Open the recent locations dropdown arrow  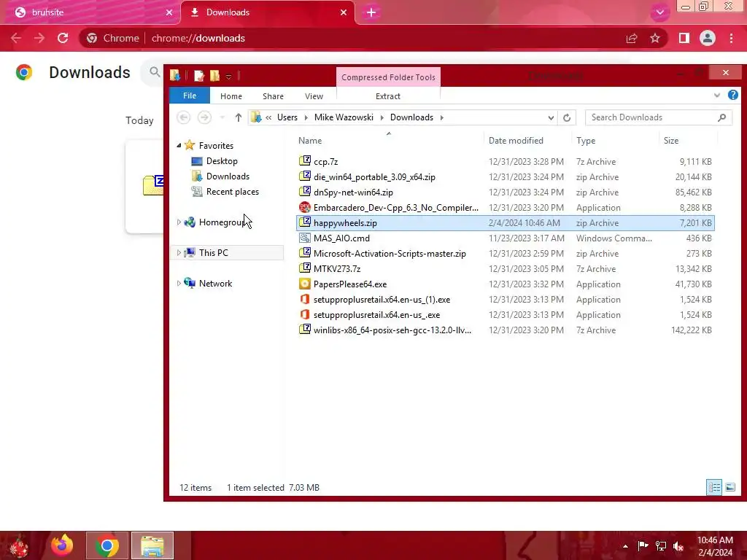222,117
